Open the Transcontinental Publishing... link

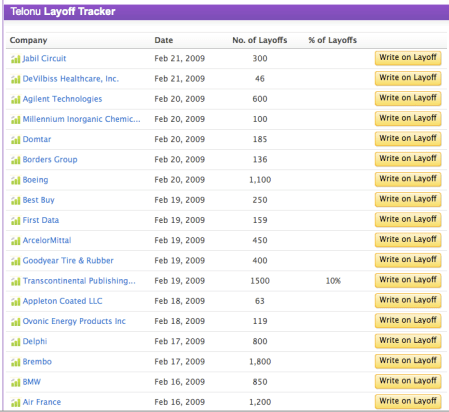pyautogui.click(x=79, y=281)
